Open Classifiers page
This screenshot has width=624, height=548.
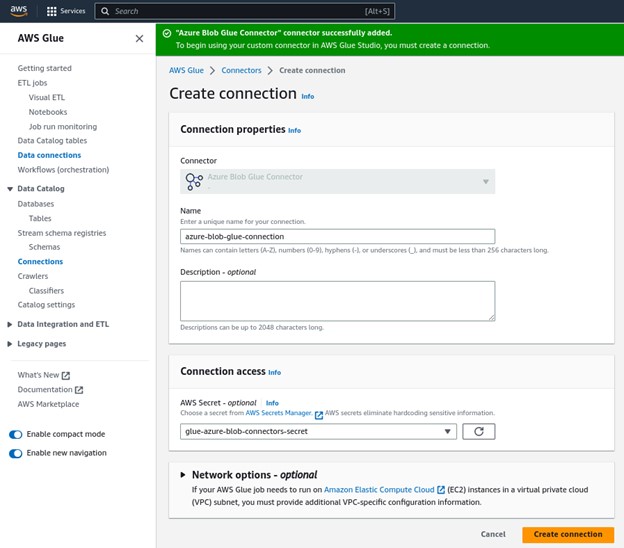(46, 291)
